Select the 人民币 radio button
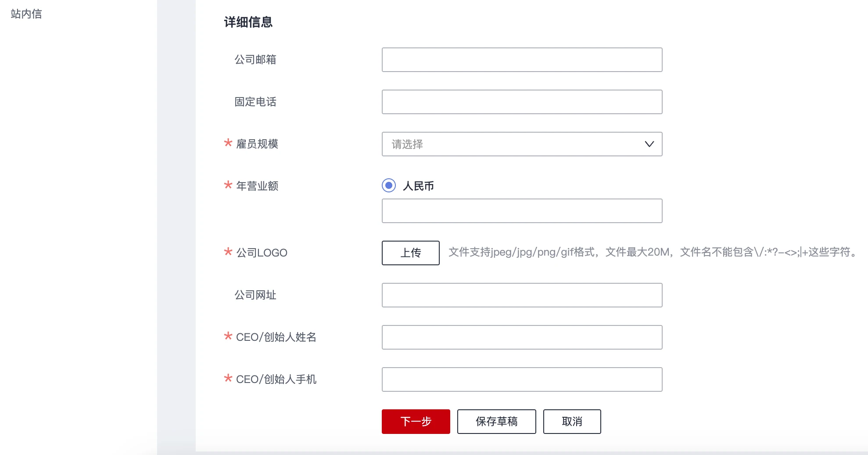Viewport: 868px width, 455px height. [389, 186]
